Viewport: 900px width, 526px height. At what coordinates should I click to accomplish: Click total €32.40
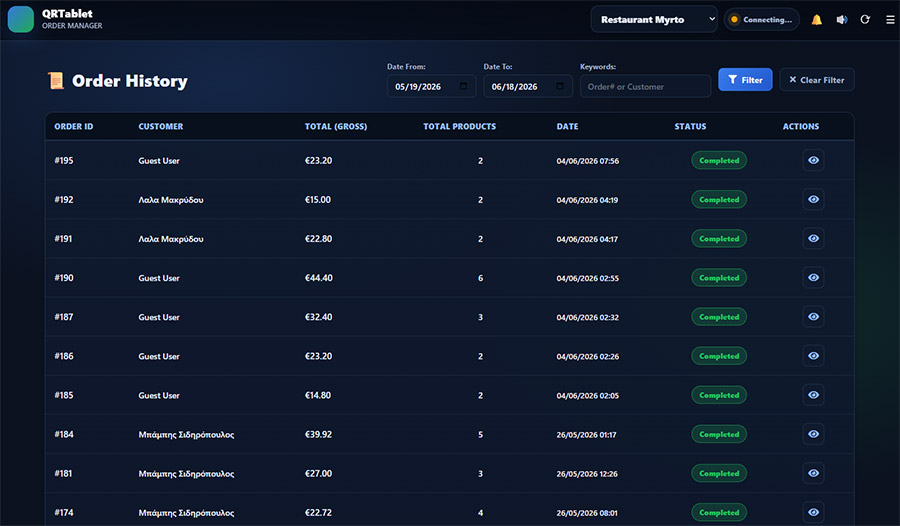click(x=319, y=317)
